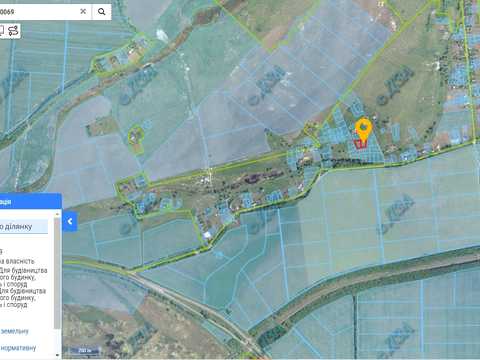Screen dimensions: 480x360
Task: Open the 'земельну' link
Action: click(15, 331)
